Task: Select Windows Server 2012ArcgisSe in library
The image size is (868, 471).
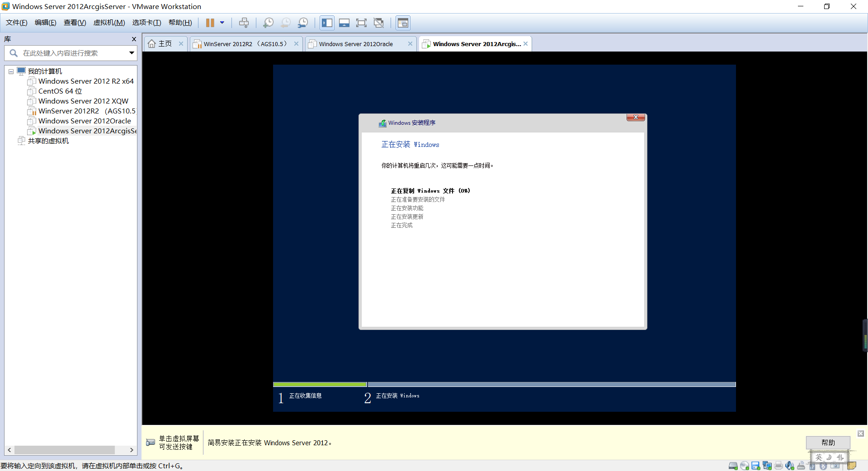Action: tap(87, 131)
